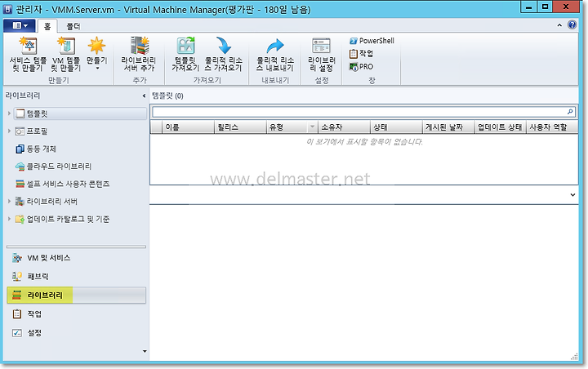Viewport: 588px width, 369px height.
Task: Click the workspace overflow arrow at bottom
Action: (x=145, y=351)
